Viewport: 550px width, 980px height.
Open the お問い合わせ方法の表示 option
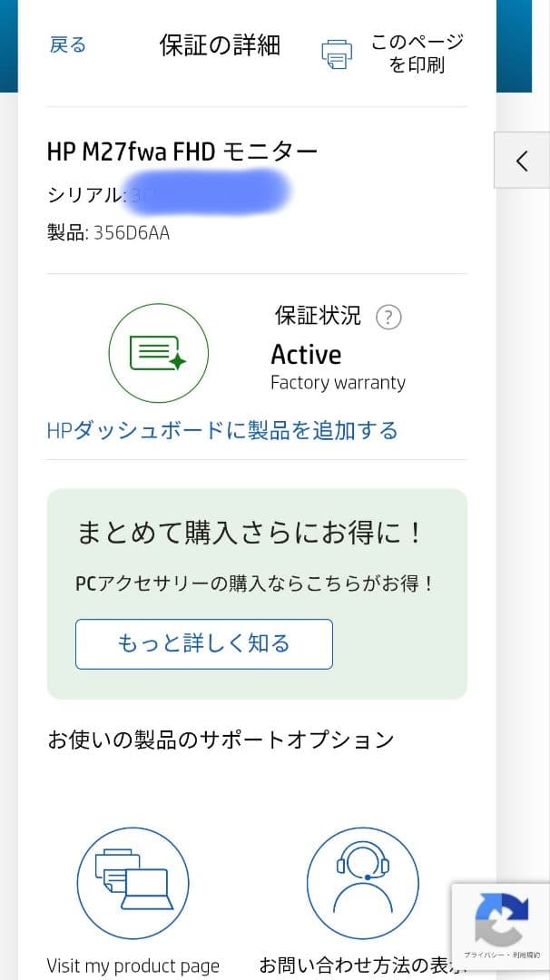point(362,967)
